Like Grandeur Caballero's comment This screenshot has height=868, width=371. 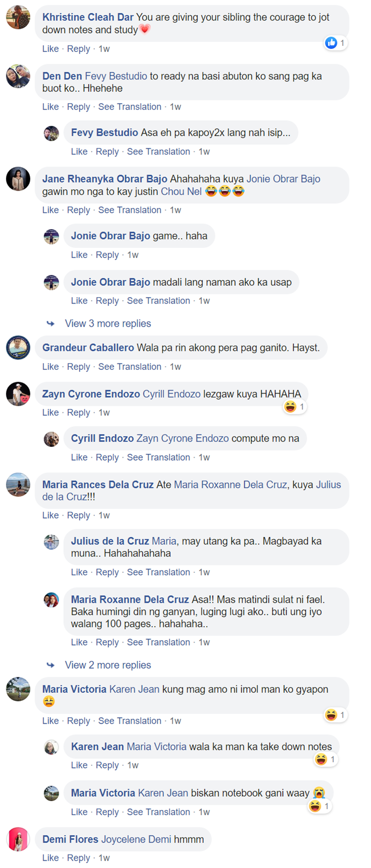(50, 366)
